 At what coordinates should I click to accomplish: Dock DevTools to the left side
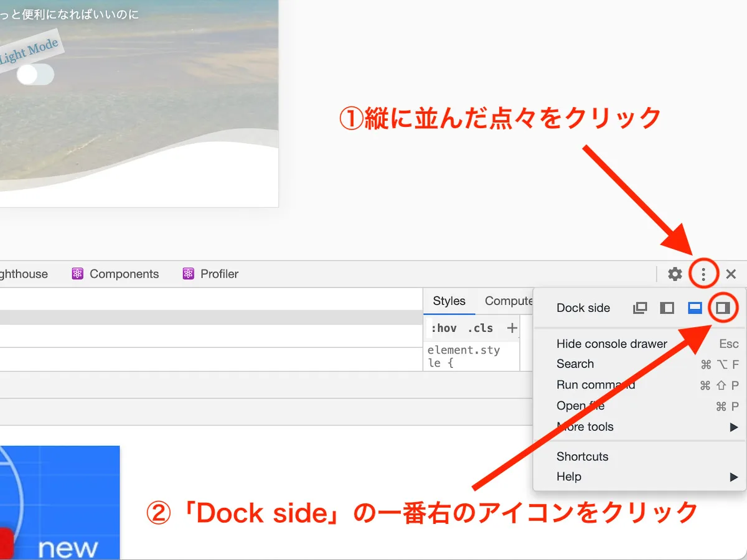click(667, 307)
